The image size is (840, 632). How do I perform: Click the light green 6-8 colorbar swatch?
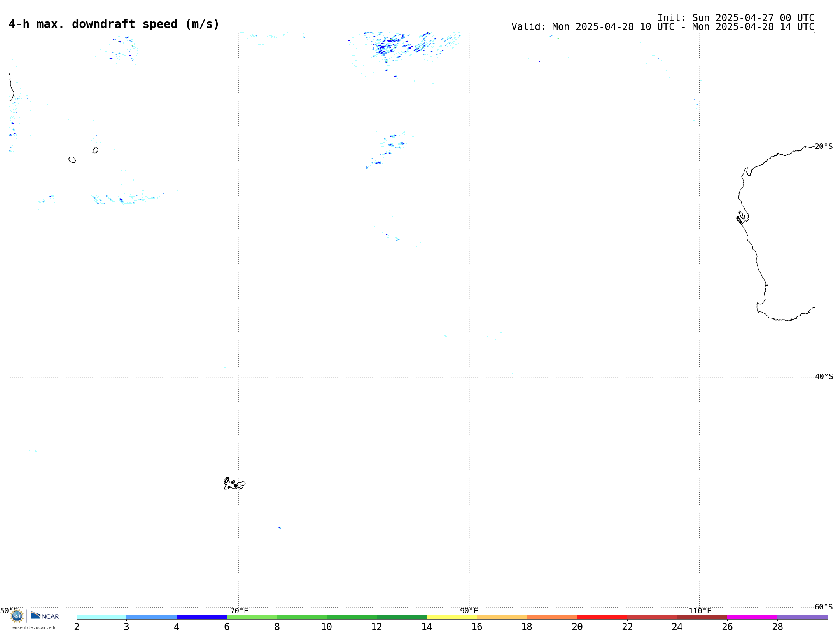click(x=252, y=617)
